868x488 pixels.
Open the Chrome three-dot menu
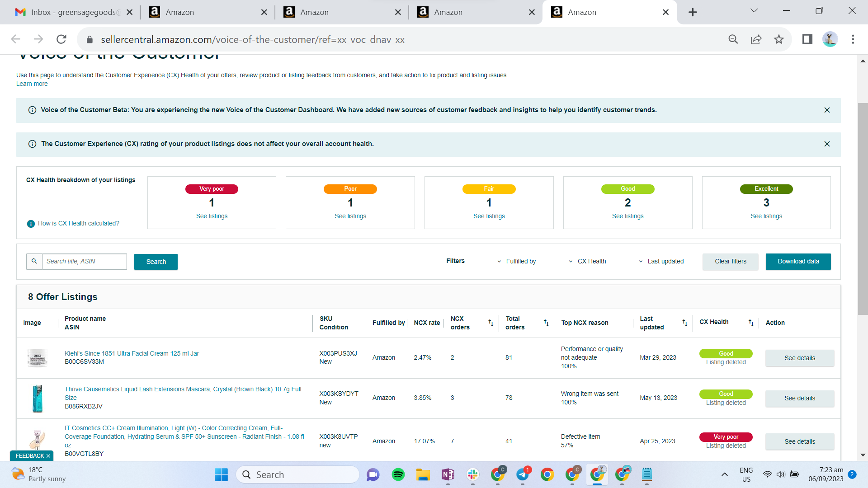coord(853,39)
